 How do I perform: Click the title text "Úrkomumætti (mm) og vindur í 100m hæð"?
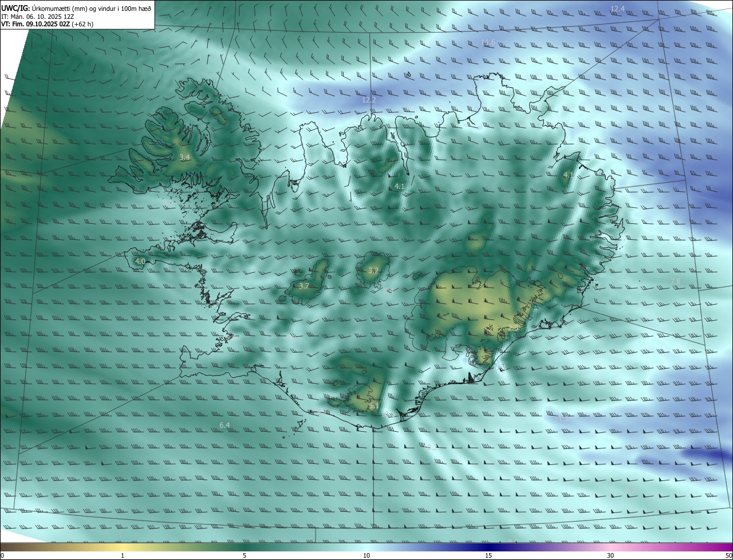tap(91, 8)
